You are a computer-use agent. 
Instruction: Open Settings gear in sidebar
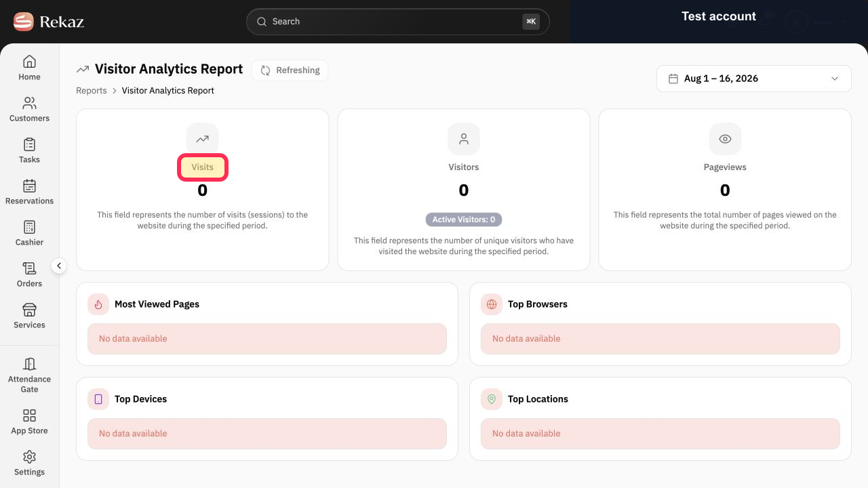(x=29, y=457)
